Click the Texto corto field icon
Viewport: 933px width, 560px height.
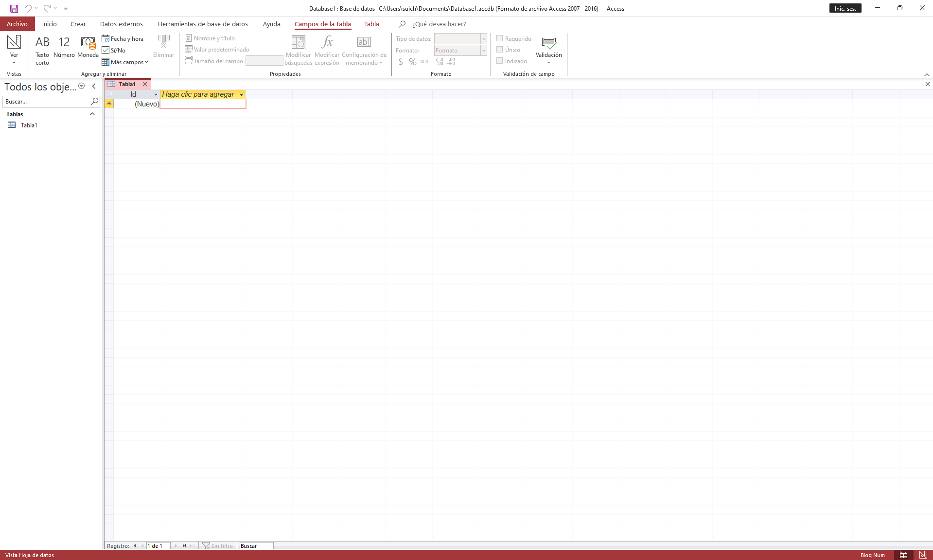[x=42, y=50]
